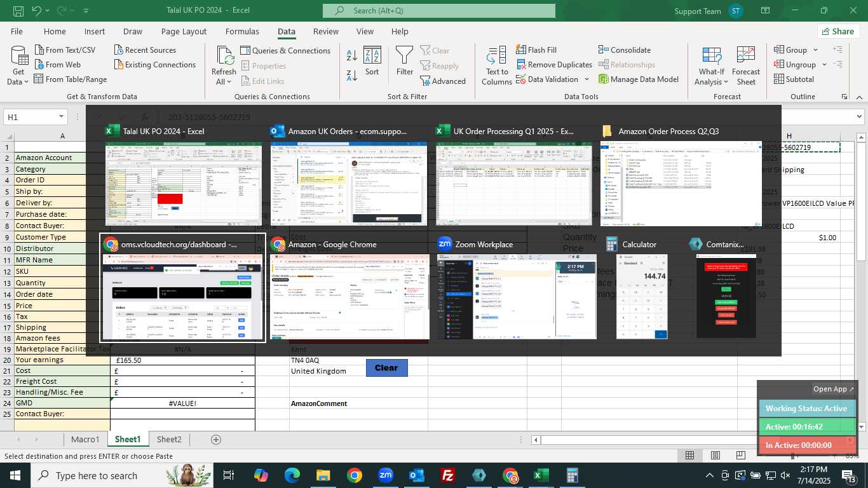
Task: Expand the Ungroup dropdown arrow
Action: pos(825,65)
